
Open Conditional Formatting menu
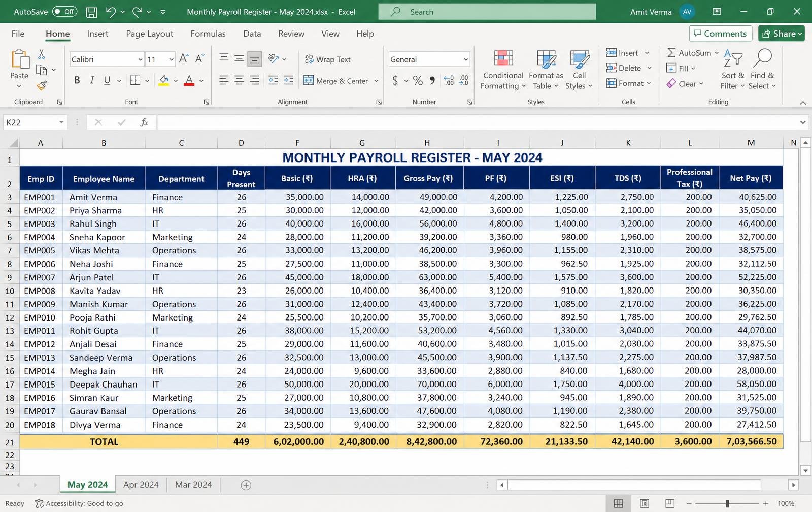[x=503, y=70]
